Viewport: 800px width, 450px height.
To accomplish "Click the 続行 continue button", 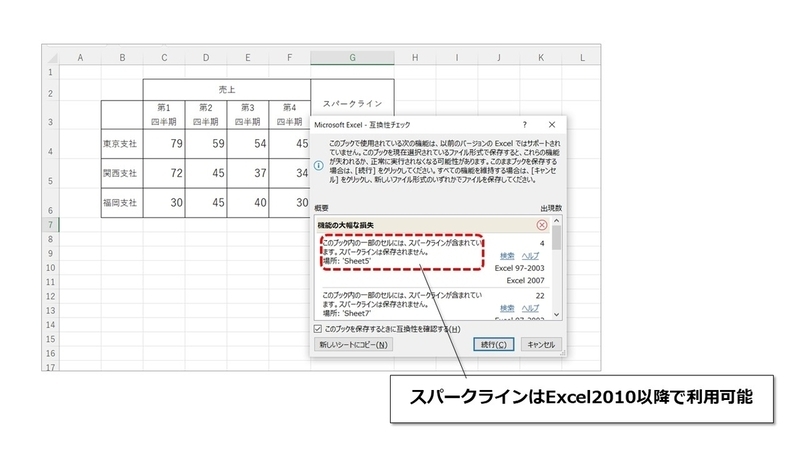I will (493, 344).
